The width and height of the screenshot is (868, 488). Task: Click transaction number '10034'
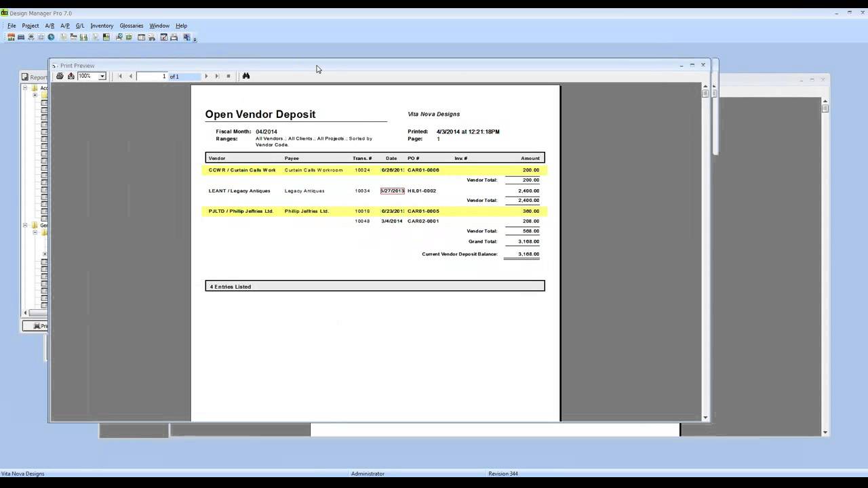[362, 190]
